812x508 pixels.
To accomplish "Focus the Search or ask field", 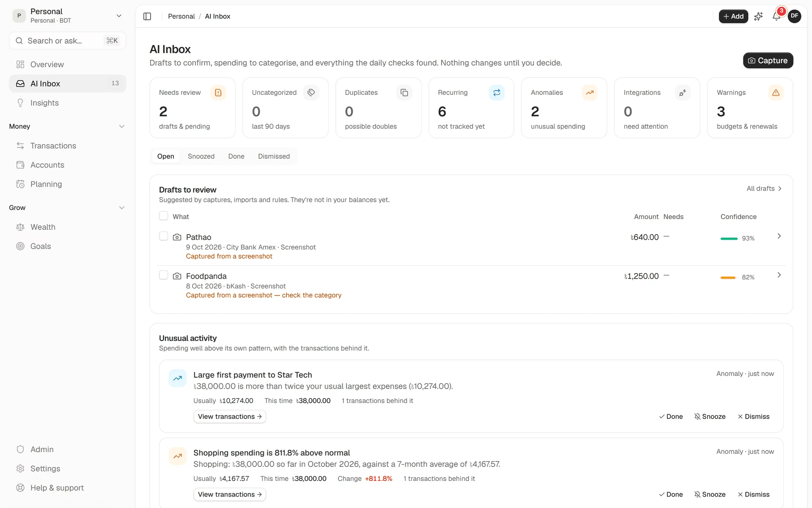I will [x=68, y=41].
